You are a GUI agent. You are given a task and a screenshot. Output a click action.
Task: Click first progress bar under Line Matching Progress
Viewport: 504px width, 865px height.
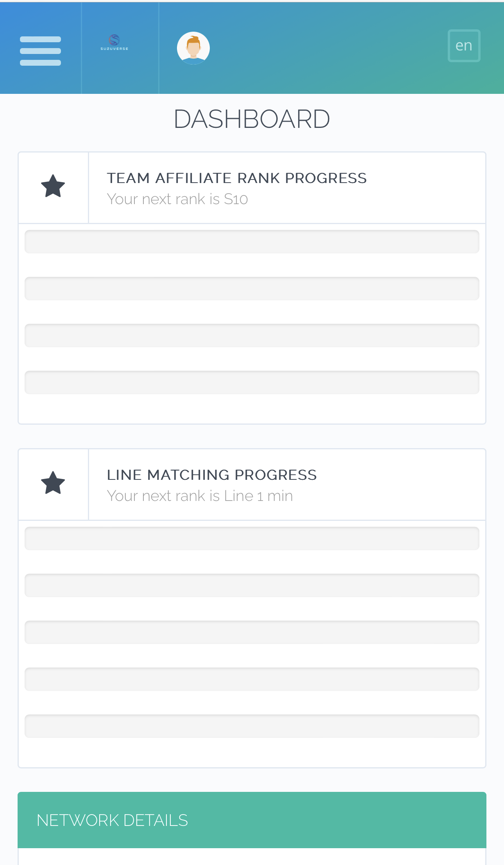click(x=252, y=538)
